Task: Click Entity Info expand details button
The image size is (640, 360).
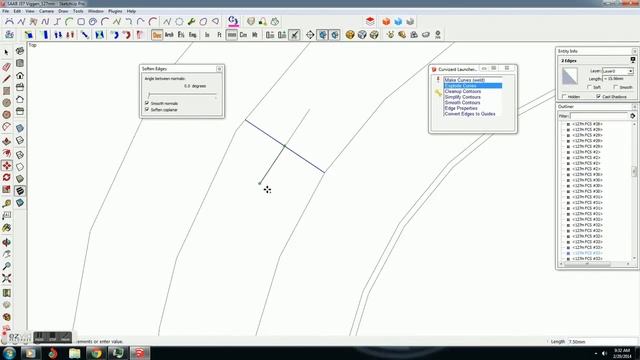Action: coord(633,60)
